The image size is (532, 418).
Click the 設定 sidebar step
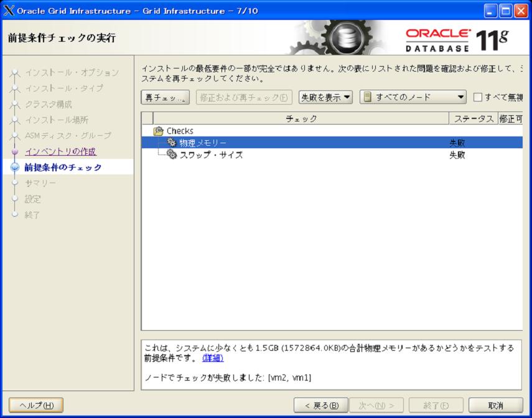(33, 199)
